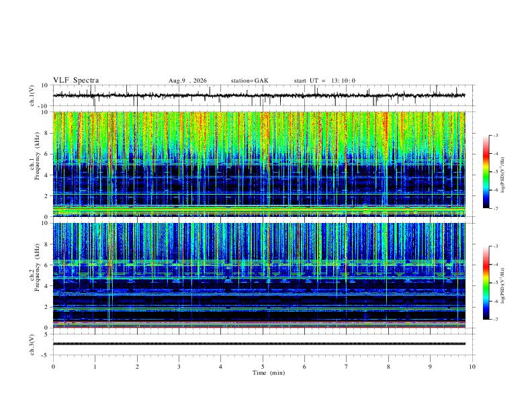This screenshot has height=411, width=532.
Task: Click the upper PSD color scale bar
Action: tap(486, 172)
